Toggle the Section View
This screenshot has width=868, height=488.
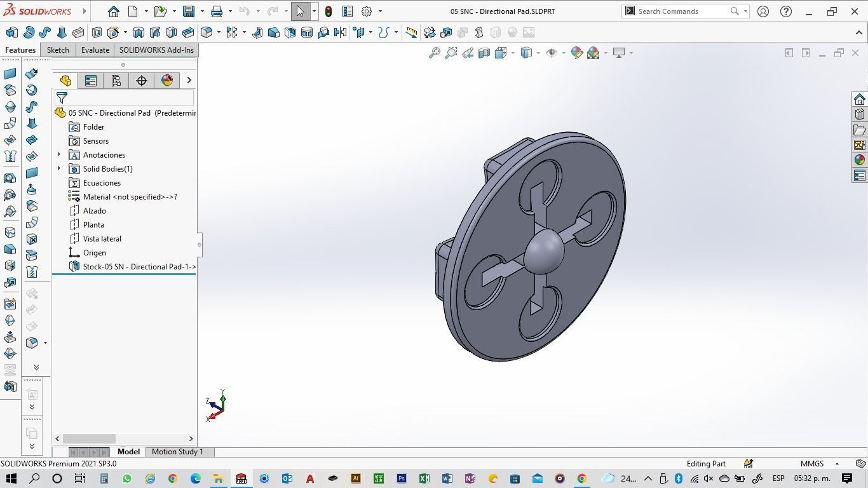coord(484,53)
